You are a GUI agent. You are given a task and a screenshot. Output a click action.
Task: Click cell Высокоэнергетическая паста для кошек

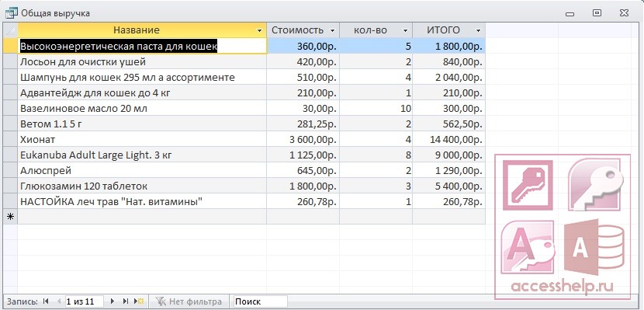click(142, 46)
